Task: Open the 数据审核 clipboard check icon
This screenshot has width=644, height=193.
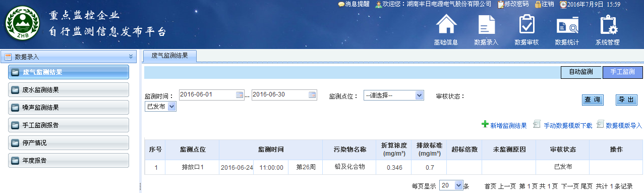Action: 526,25
